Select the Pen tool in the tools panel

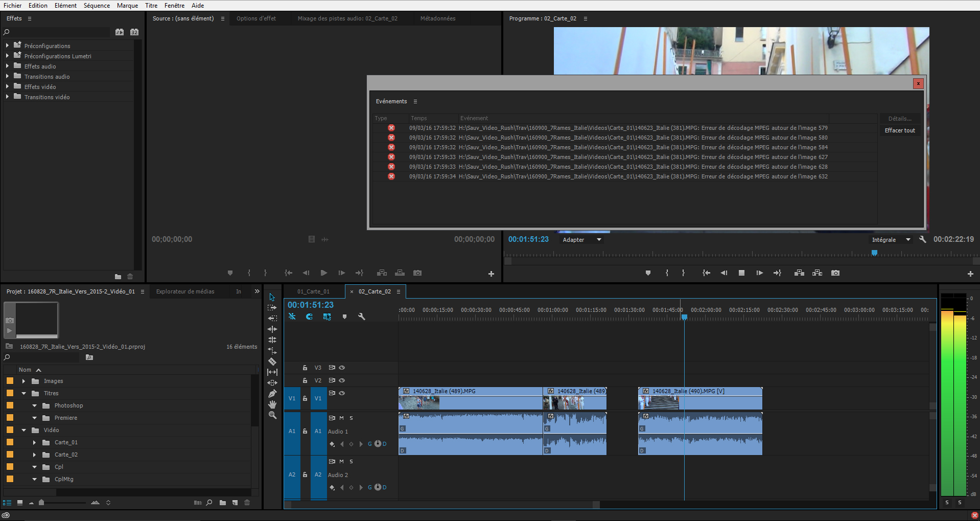click(272, 394)
